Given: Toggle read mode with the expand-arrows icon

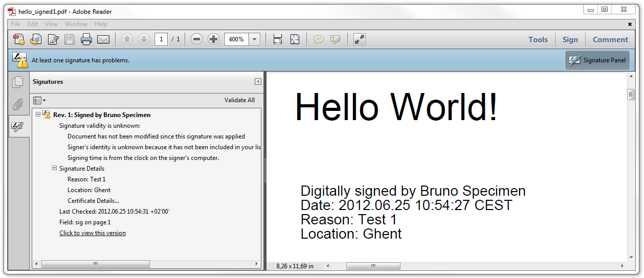Looking at the screenshot, I should (360, 39).
